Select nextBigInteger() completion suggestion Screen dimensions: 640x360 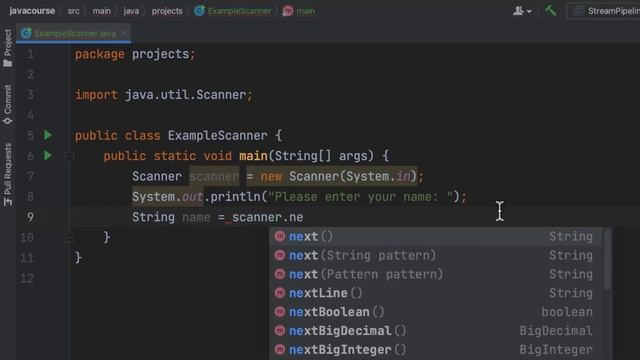click(436, 350)
